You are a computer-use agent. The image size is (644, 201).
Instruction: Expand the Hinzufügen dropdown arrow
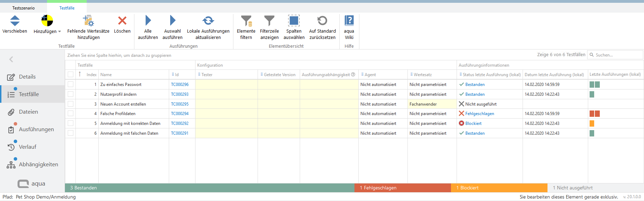click(x=60, y=32)
